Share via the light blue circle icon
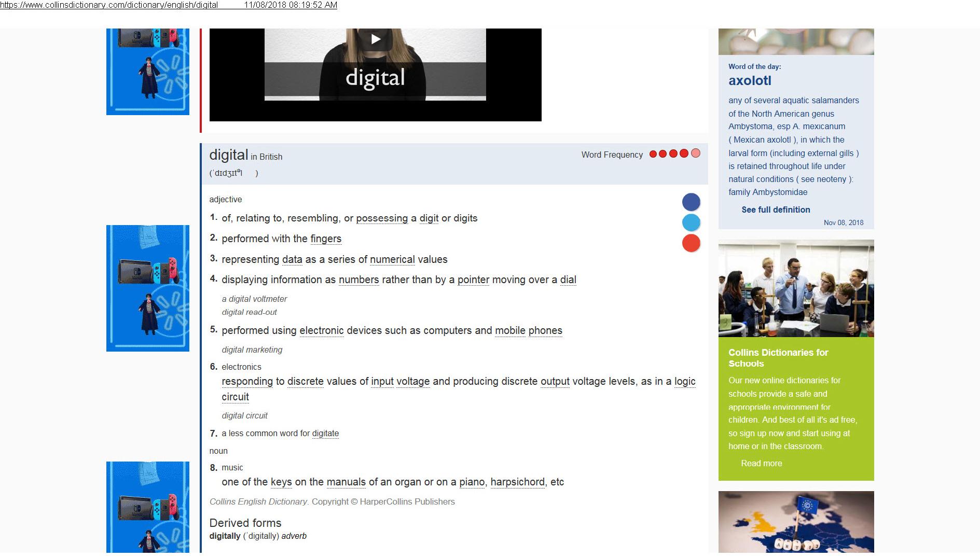 point(691,222)
